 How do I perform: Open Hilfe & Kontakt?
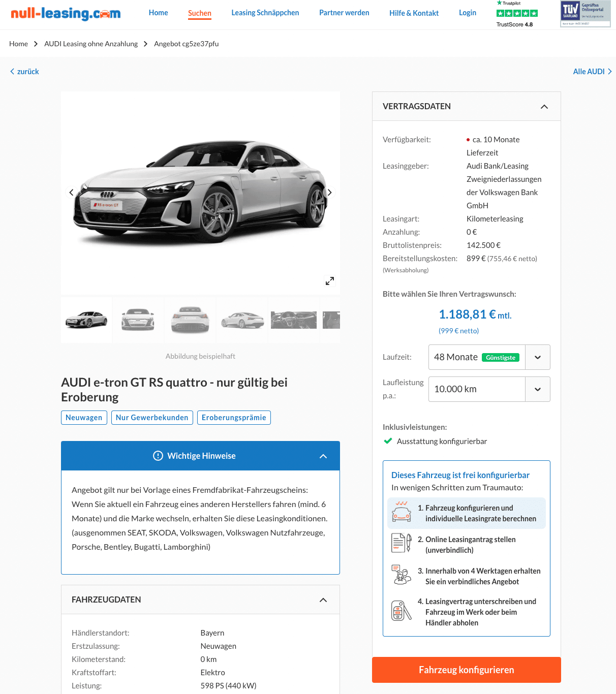(x=414, y=13)
